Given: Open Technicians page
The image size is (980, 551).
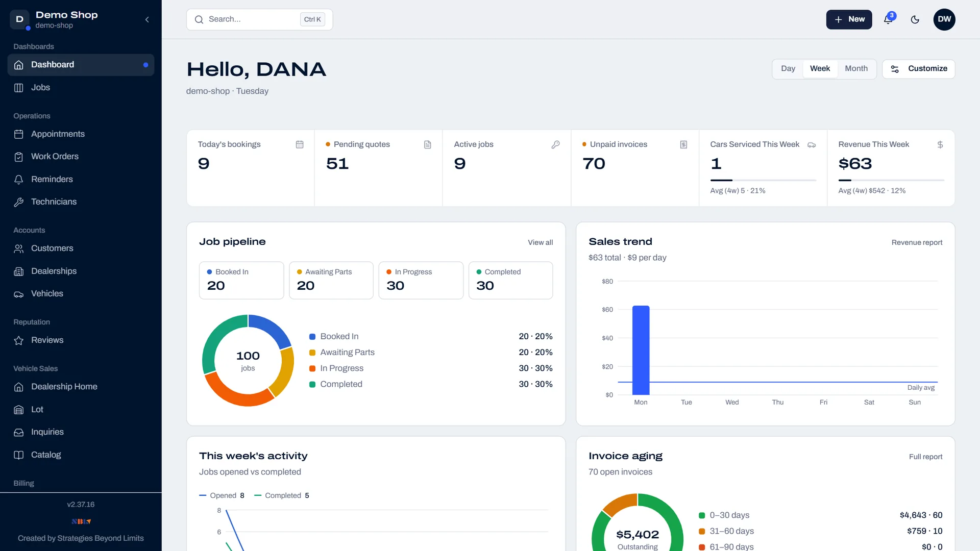Looking at the screenshot, I should 81,202.
